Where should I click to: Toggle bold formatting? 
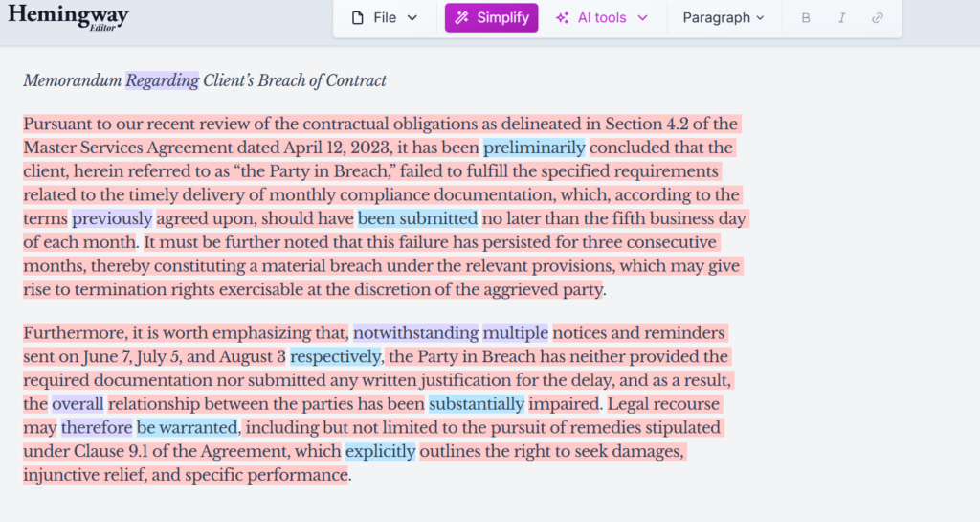806,18
